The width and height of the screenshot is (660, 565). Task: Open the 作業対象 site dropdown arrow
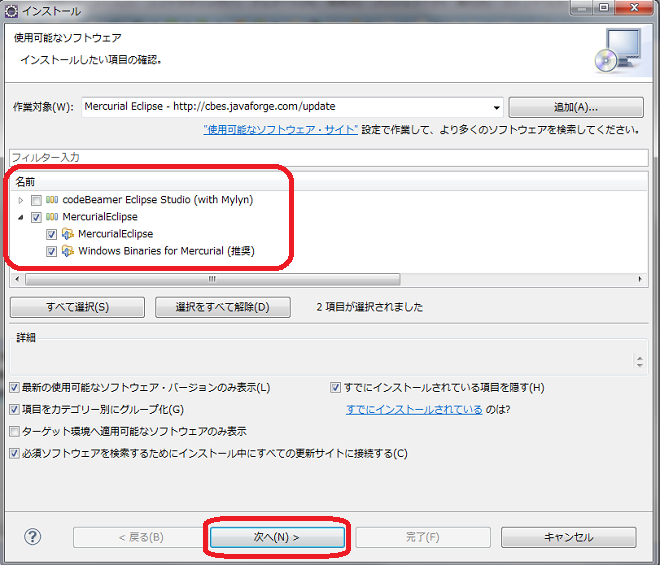pyautogui.click(x=497, y=107)
